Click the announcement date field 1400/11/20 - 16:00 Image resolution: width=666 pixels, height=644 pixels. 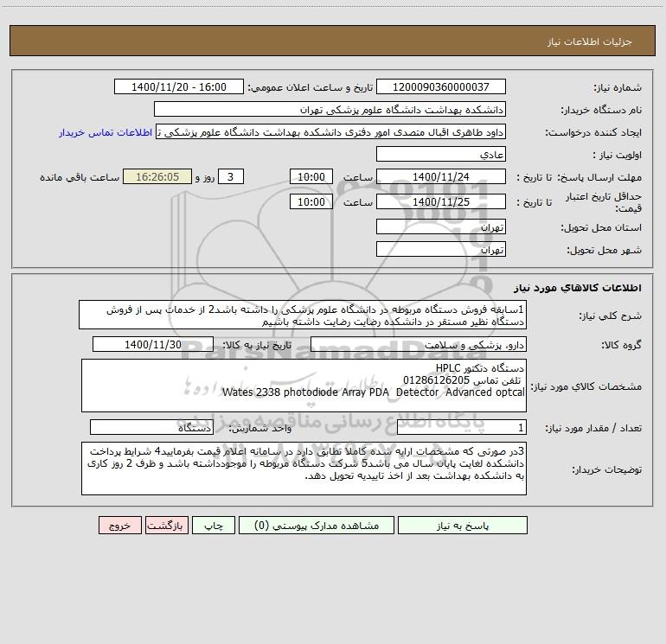coord(179,86)
